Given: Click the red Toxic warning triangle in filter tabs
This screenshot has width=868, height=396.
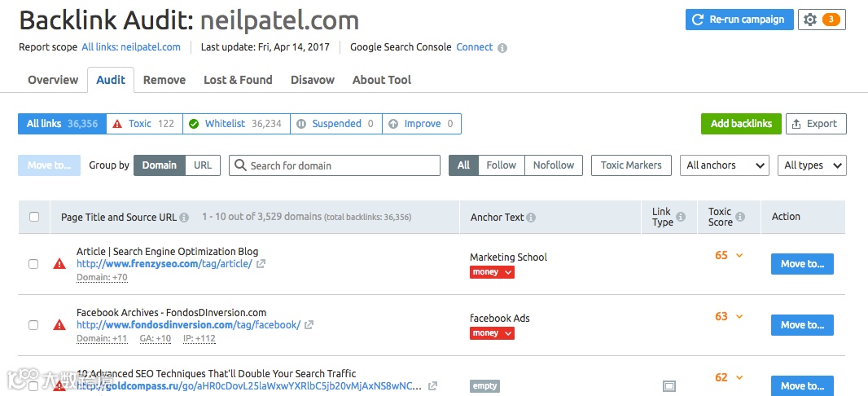Looking at the screenshot, I should [x=116, y=124].
